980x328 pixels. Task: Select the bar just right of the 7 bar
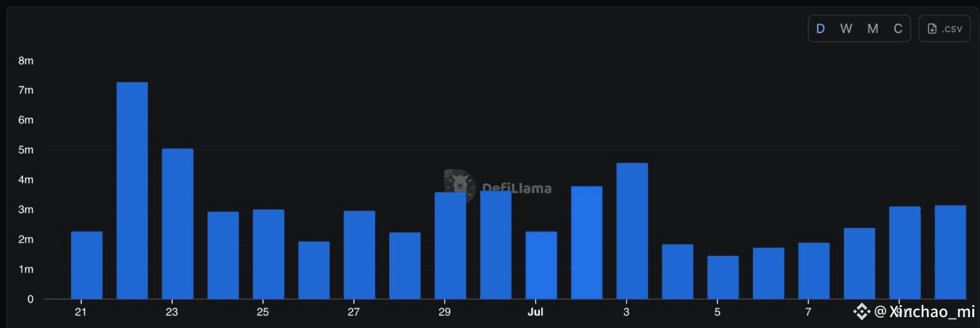coord(859,264)
